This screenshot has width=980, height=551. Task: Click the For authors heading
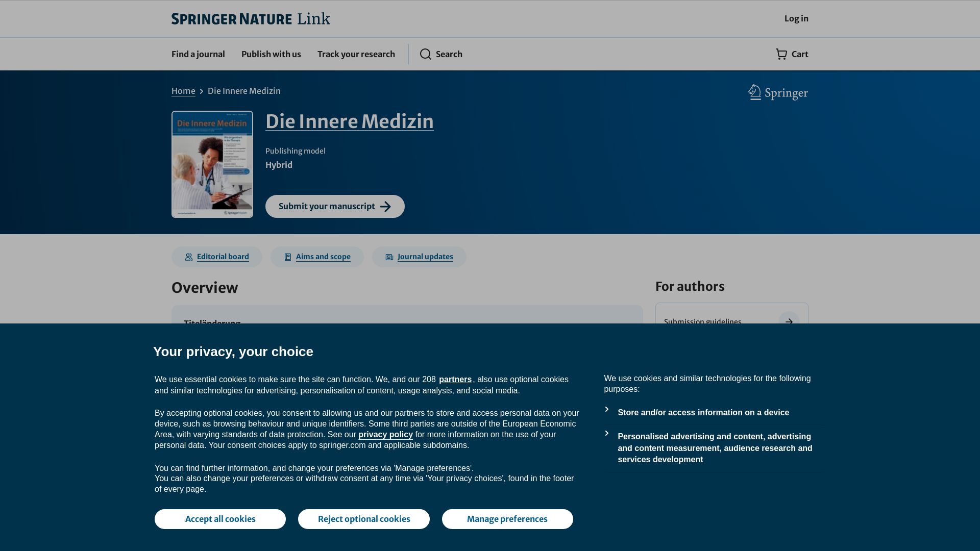pos(690,287)
